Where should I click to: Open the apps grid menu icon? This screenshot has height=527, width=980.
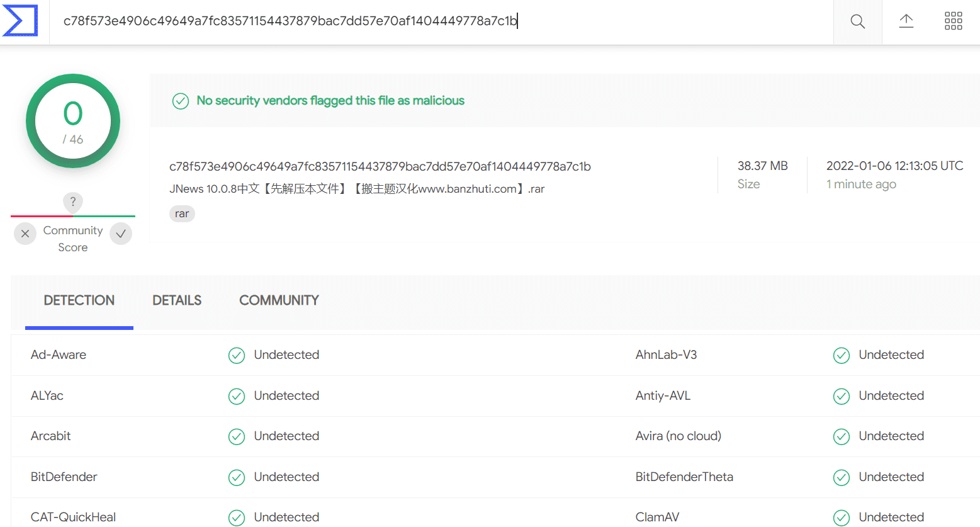pyautogui.click(x=953, y=21)
